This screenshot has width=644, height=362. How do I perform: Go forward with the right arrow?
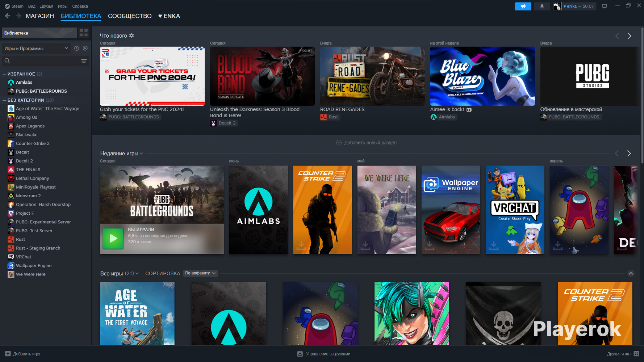click(x=18, y=16)
